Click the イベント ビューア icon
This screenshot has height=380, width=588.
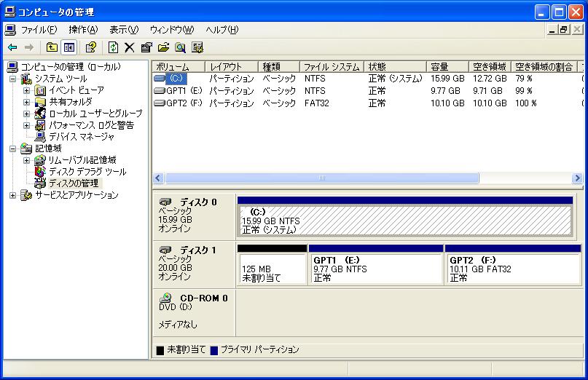tap(40, 90)
